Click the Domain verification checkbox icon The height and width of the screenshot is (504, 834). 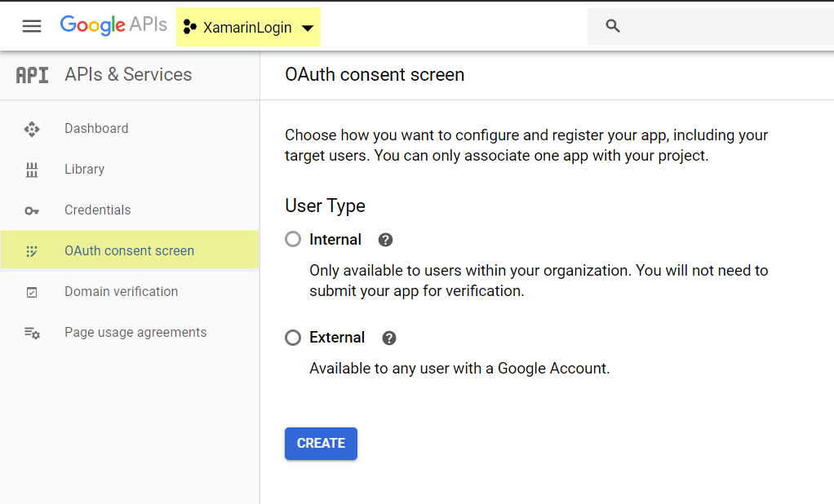click(x=32, y=292)
